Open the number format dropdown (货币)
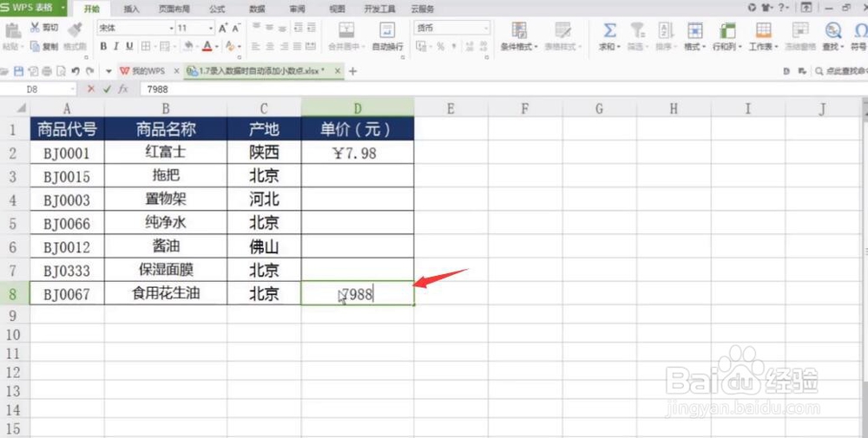 pos(486,29)
